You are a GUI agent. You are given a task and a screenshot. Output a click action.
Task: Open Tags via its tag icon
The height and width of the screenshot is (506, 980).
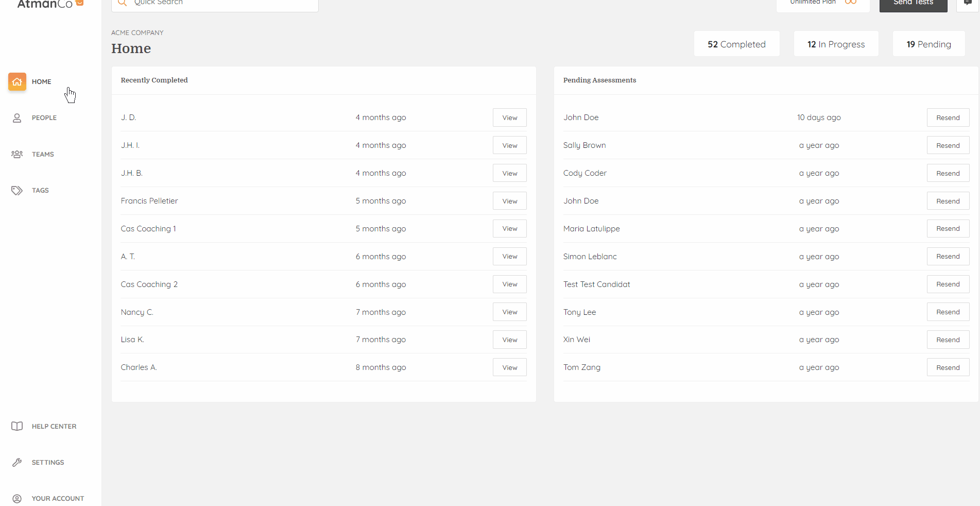[x=17, y=191]
